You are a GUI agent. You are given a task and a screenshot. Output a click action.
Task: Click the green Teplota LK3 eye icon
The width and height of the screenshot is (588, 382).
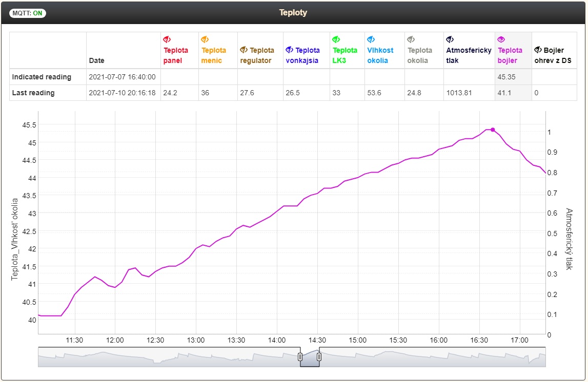[x=336, y=39]
